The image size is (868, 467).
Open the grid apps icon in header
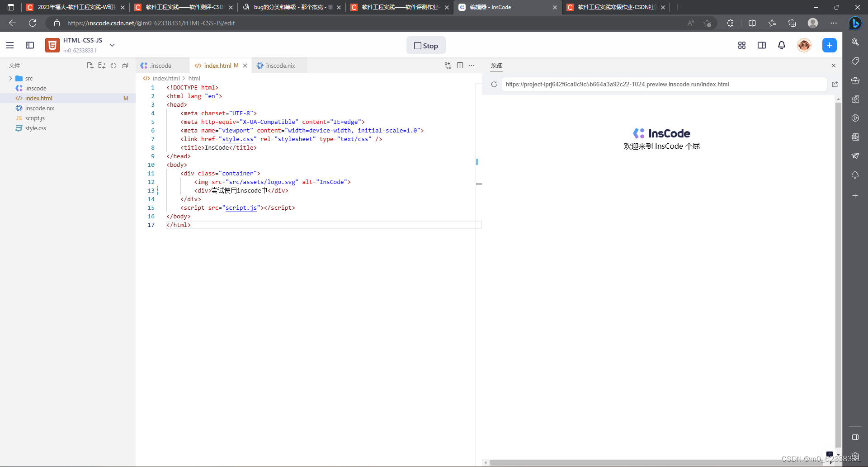pyautogui.click(x=742, y=45)
